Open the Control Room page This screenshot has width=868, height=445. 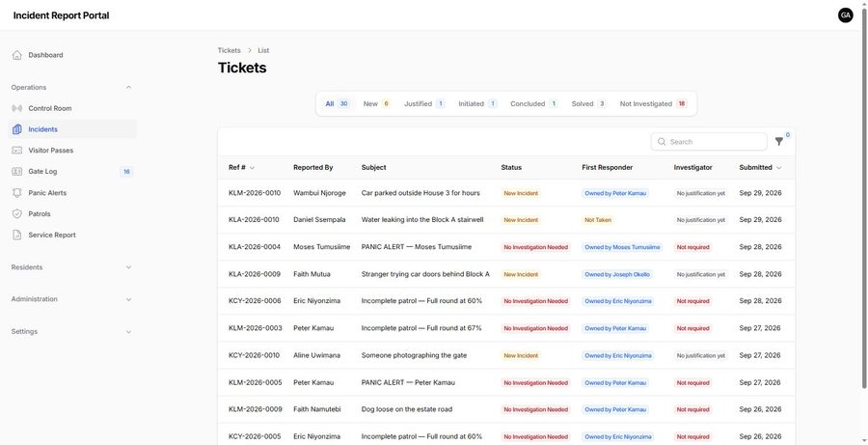[x=72, y=108]
